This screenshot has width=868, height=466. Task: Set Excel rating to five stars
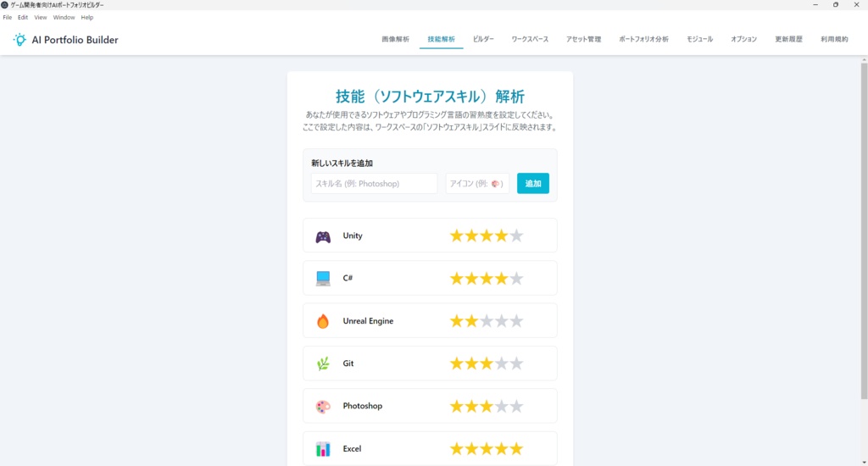pyautogui.click(x=516, y=449)
